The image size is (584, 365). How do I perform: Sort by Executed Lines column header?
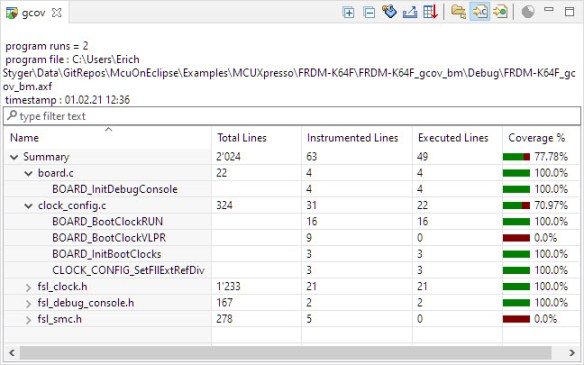click(x=457, y=138)
